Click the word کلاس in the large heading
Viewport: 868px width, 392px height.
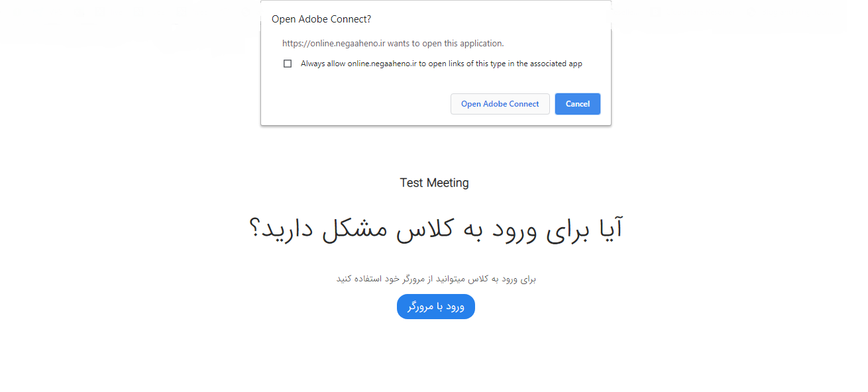(x=423, y=229)
